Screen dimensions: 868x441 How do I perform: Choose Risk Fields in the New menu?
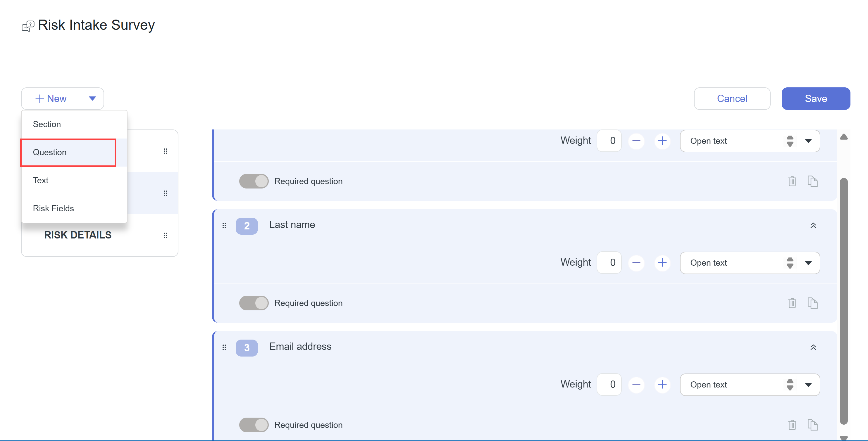(x=53, y=208)
